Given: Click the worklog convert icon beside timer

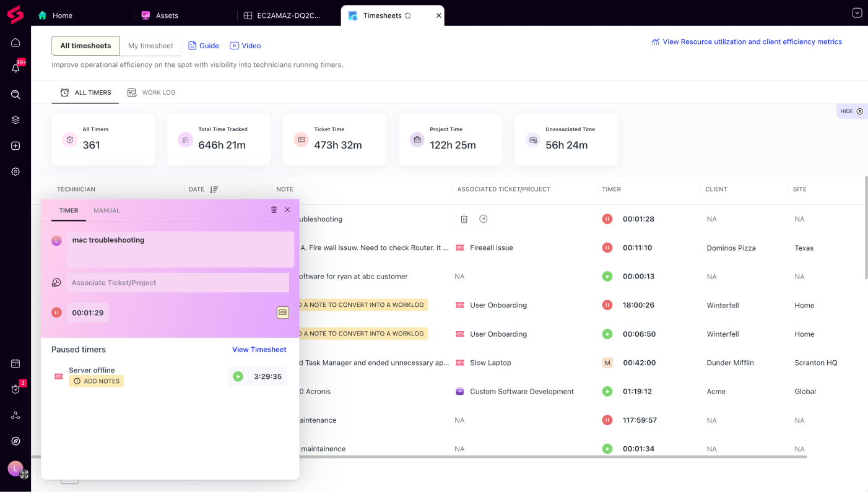Looking at the screenshot, I should point(282,313).
